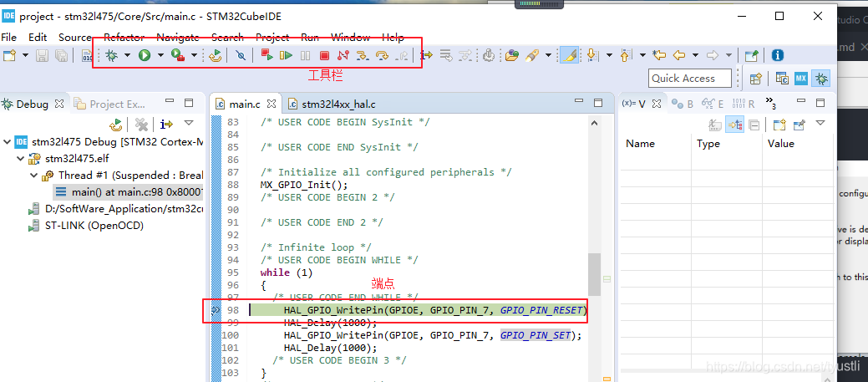Image resolution: width=868 pixels, height=382 pixels.
Task: Open the Run launch dropdown arrow
Action: [x=160, y=55]
